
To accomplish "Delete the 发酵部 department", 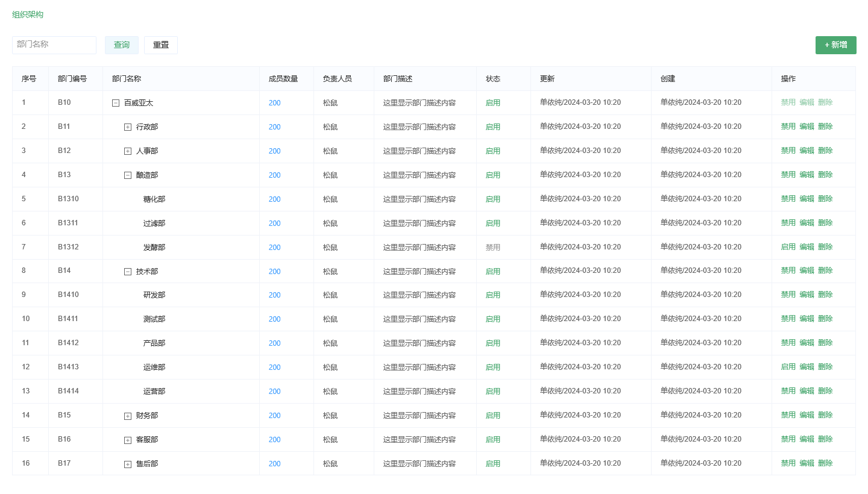I will click(825, 247).
